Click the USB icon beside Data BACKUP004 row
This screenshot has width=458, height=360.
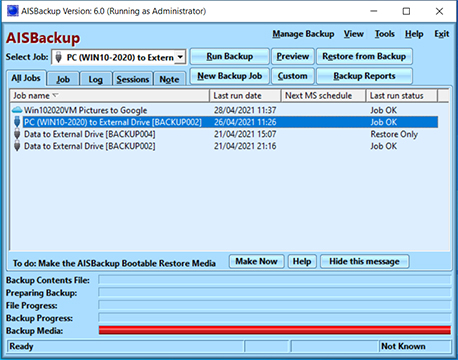[x=17, y=134]
